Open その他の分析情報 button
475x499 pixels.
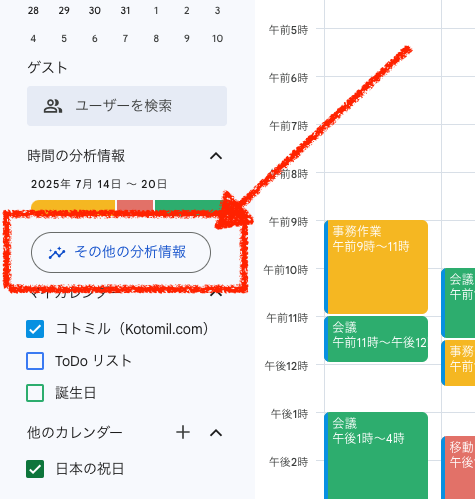pyautogui.click(x=121, y=252)
